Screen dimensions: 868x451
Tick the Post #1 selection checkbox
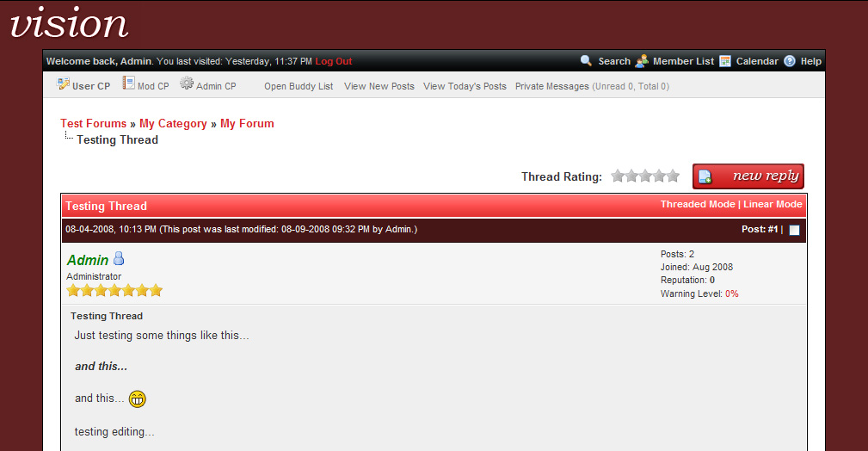(x=794, y=230)
